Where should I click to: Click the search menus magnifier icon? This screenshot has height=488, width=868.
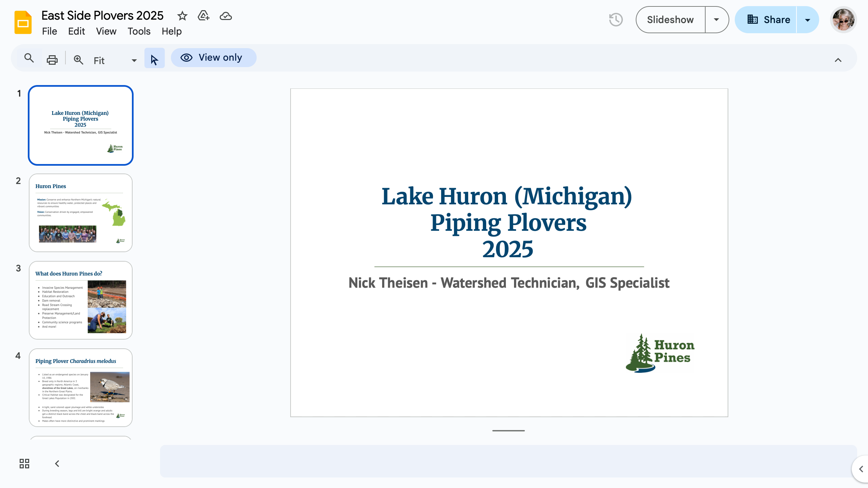[29, 58]
